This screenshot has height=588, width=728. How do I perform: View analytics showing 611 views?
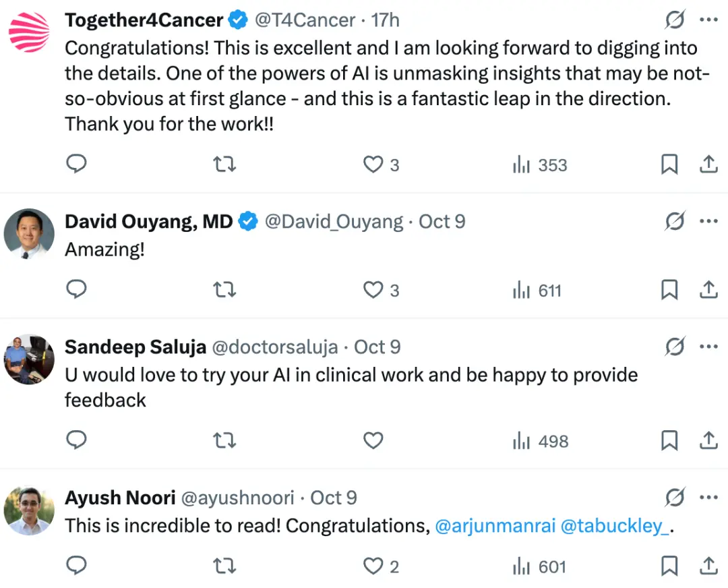[x=537, y=290]
